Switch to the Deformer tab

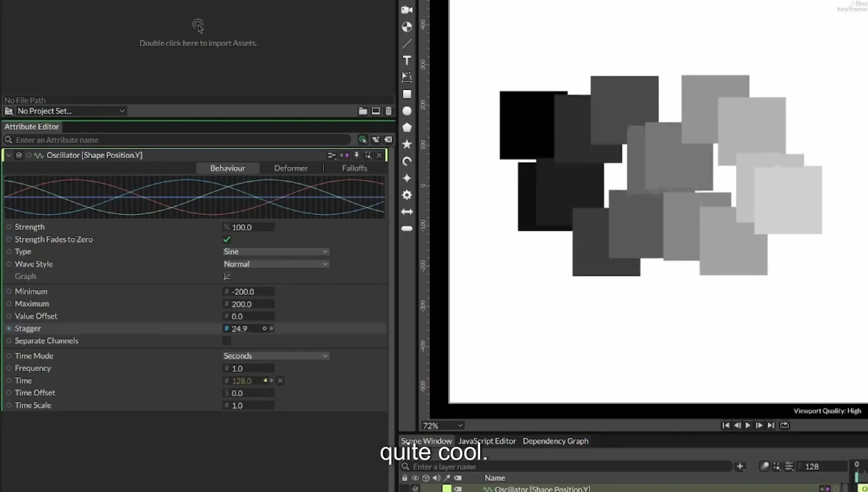tap(291, 168)
